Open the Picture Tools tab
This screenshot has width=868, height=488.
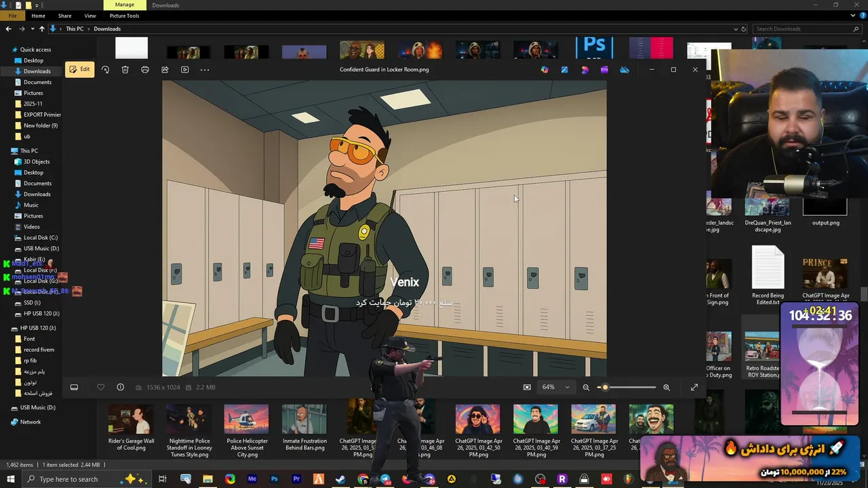click(124, 16)
